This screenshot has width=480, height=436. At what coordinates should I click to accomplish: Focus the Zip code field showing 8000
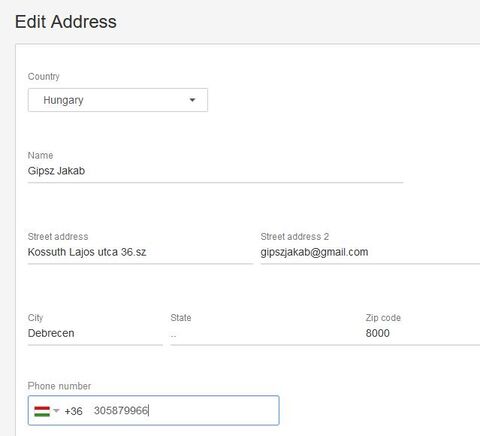[423, 333]
